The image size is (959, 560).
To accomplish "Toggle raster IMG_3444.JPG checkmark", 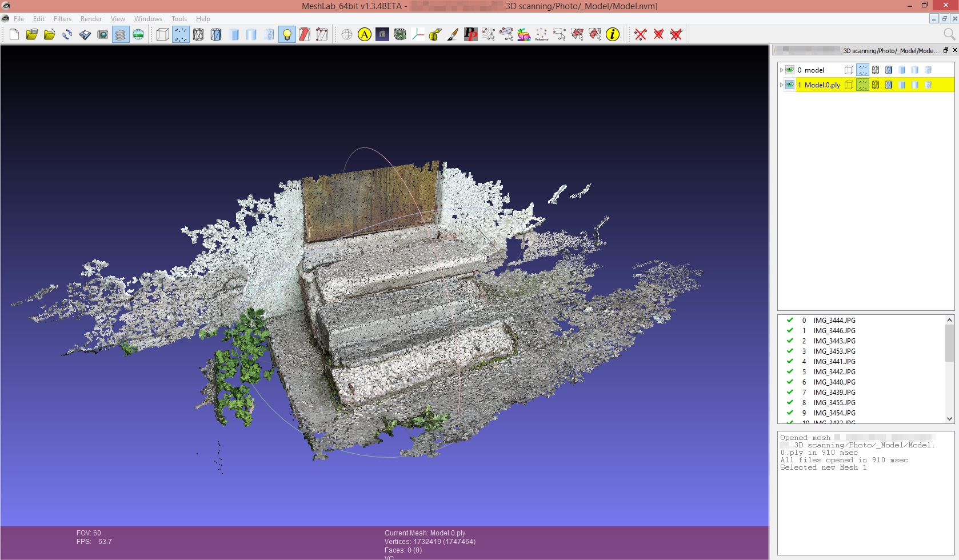I will (790, 321).
